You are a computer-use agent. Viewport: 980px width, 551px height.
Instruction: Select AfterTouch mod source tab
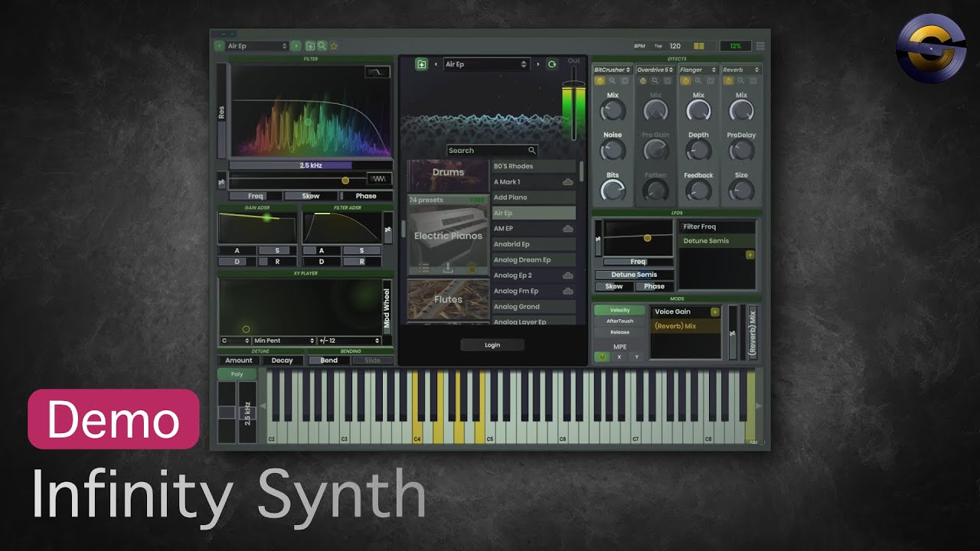click(x=619, y=321)
